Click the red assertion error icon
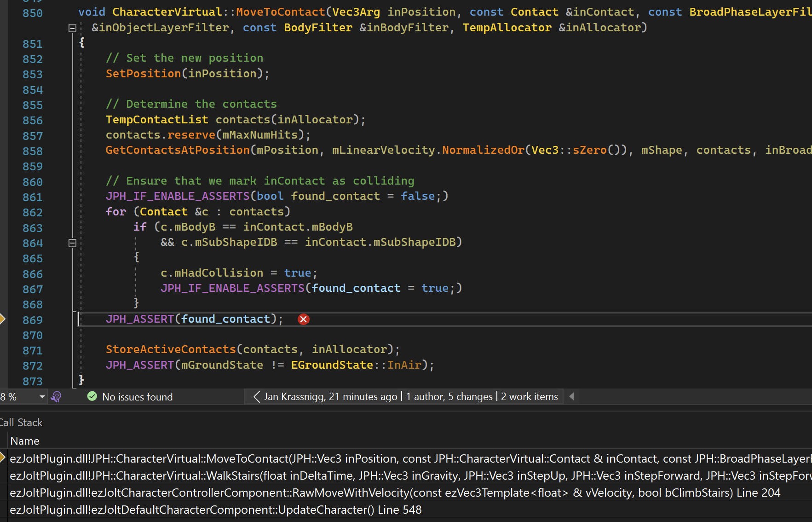 pyautogui.click(x=304, y=319)
